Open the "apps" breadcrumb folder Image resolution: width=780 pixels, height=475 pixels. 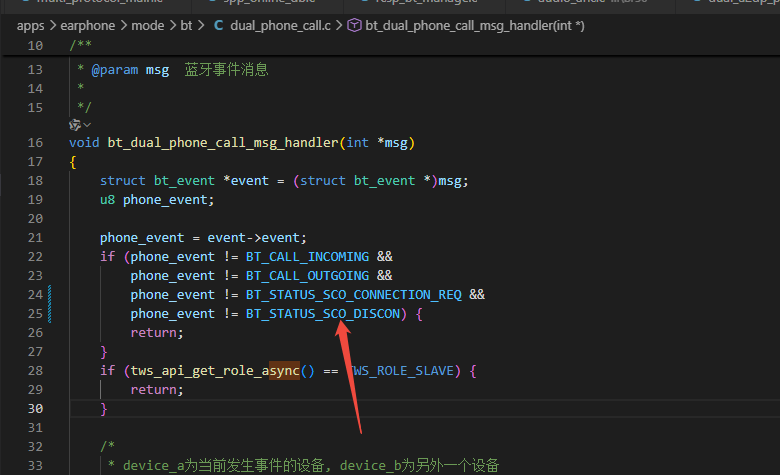pyautogui.click(x=30, y=25)
